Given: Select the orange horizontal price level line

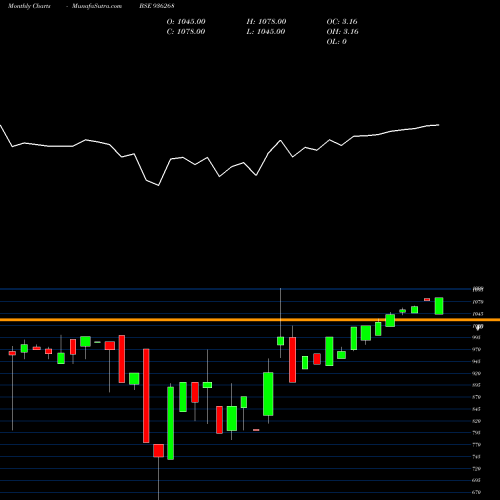Looking at the screenshot, I should (x=250, y=320).
